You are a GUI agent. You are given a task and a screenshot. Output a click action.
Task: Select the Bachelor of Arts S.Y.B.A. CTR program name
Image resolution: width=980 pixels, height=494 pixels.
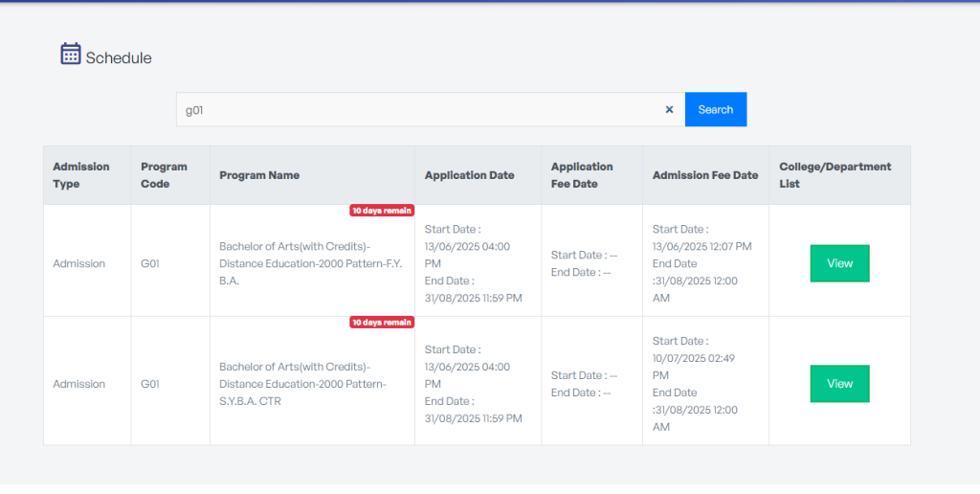[x=296, y=384]
